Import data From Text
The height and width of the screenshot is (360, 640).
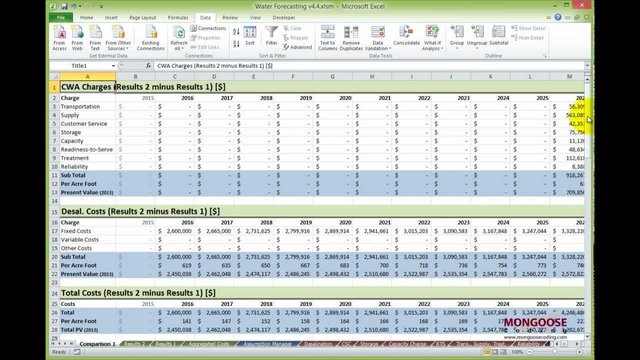pyautogui.click(x=95, y=38)
